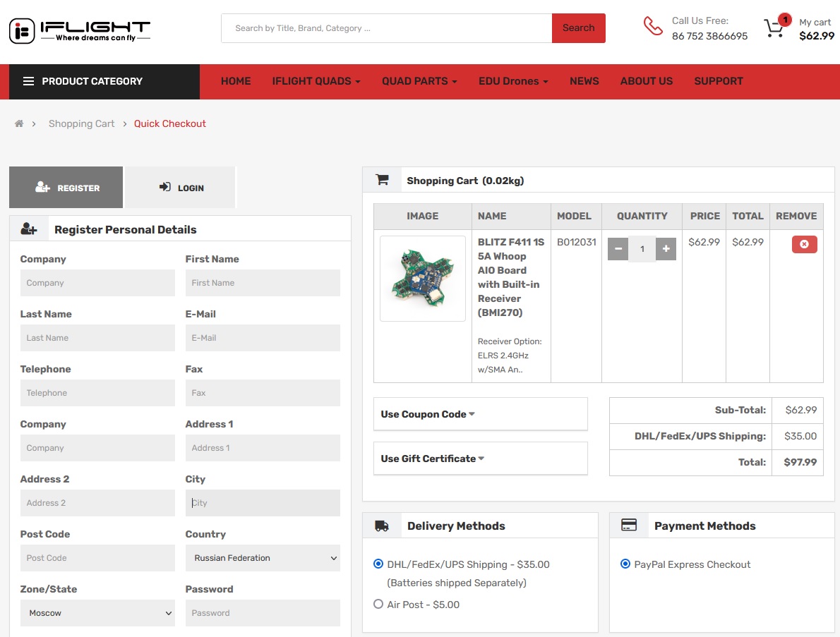Open PRODUCT CATEGORY menu
Viewport: 840px width, 637px height.
(104, 81)
